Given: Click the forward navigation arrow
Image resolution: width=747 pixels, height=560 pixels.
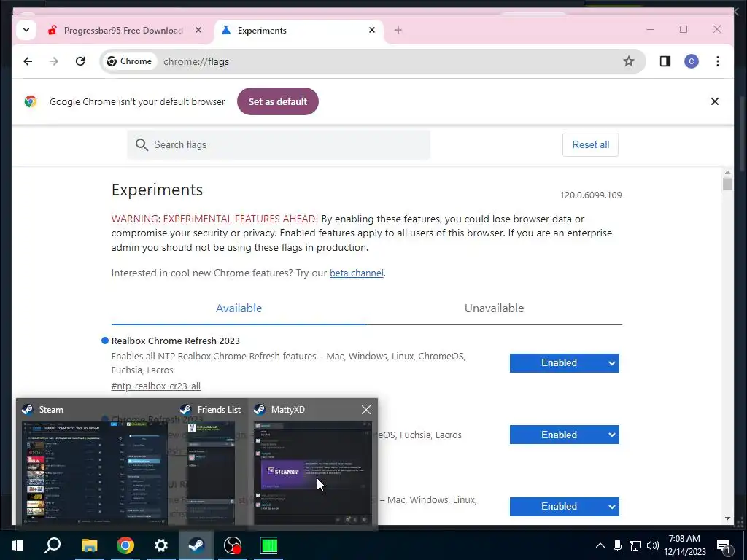Looking at the screenshot, I should click(x=54, y=61).
